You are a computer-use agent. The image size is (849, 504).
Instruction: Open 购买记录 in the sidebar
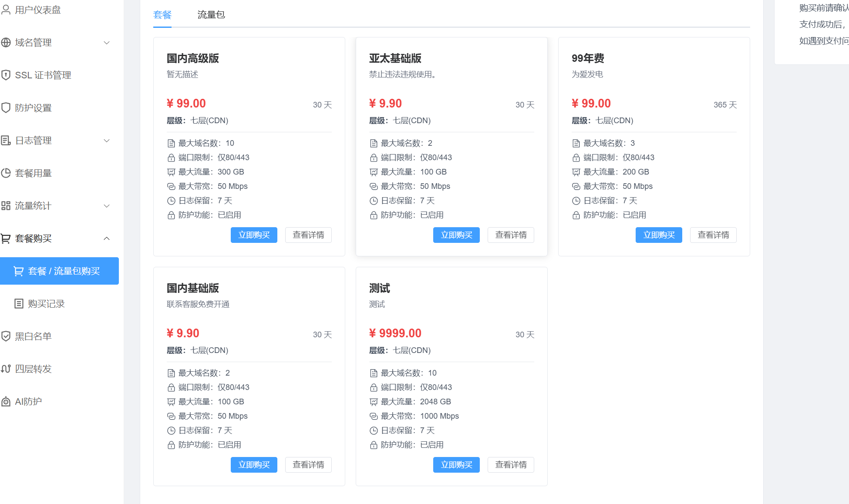(46, 303)
